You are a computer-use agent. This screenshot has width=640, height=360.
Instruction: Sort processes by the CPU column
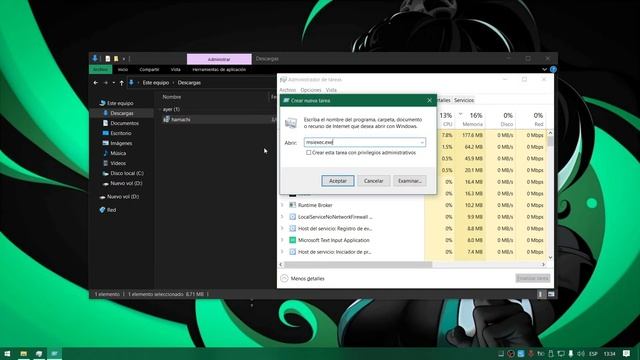pos(446,120)
